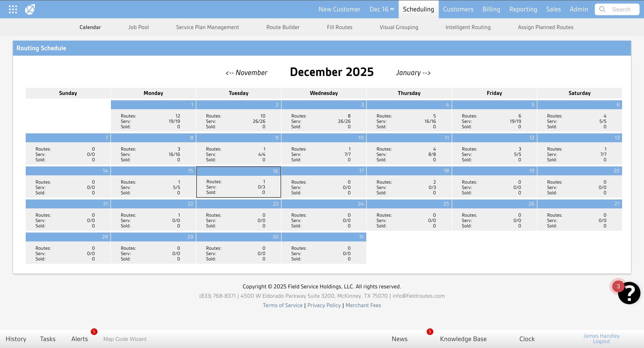This screenshot has width=644, height=348.
Task: Open the News badge showing 5
Action: click(430, 331)
